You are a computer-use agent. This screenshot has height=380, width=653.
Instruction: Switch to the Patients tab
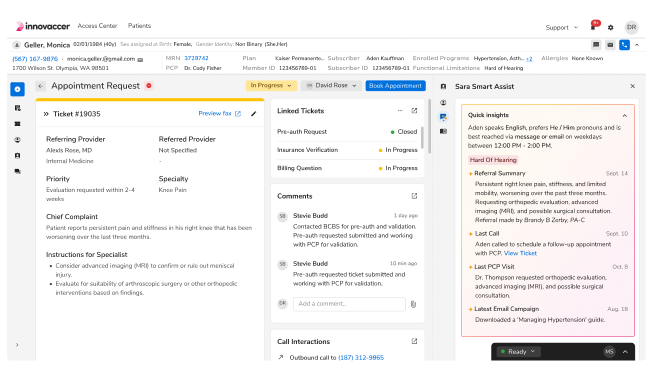(140, 26)
